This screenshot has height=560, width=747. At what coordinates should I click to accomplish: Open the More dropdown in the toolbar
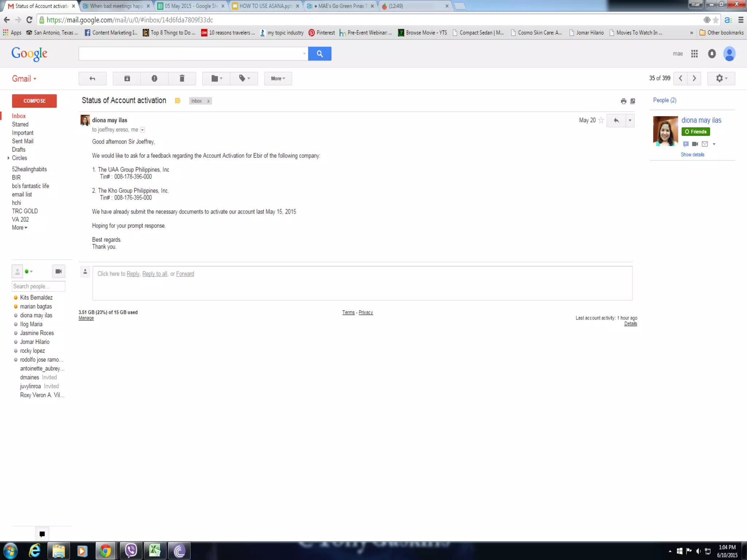[x=278, y=78]
